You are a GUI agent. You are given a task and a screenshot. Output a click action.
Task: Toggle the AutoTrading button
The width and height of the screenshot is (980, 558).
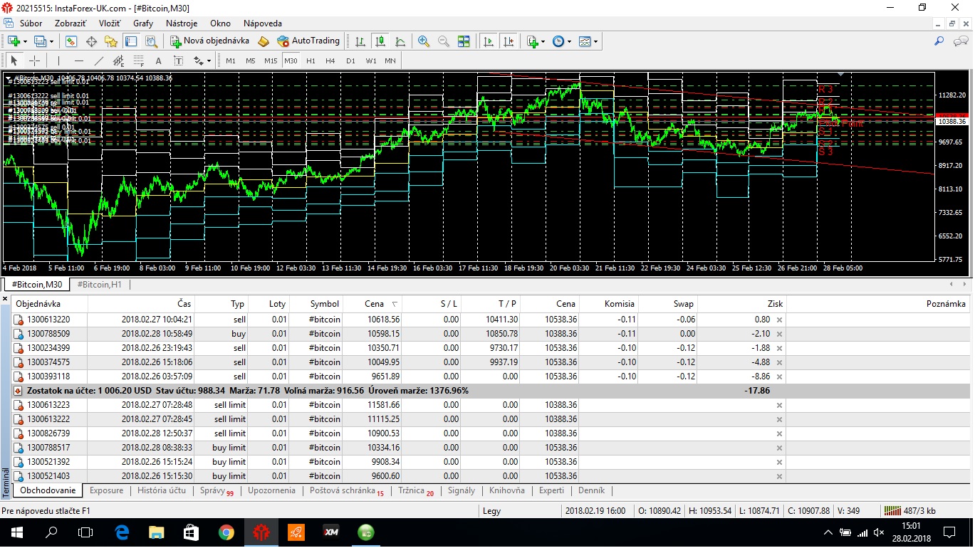[308, 41]
